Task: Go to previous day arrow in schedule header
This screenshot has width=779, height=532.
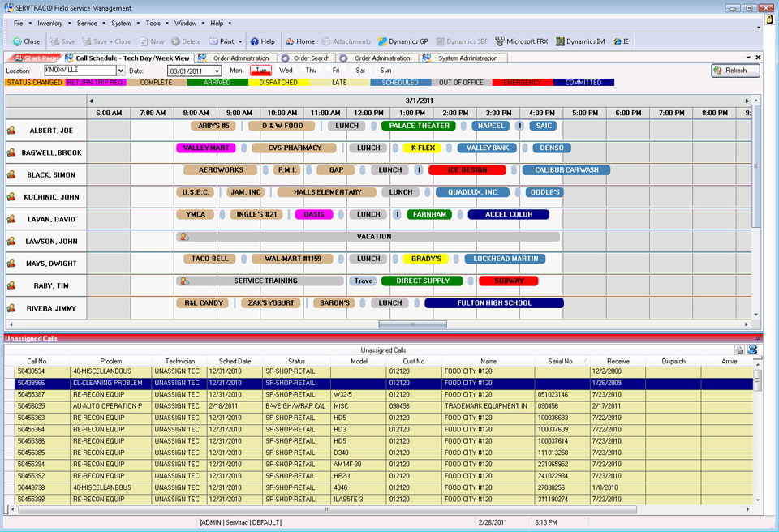Action: click(91, 101)
